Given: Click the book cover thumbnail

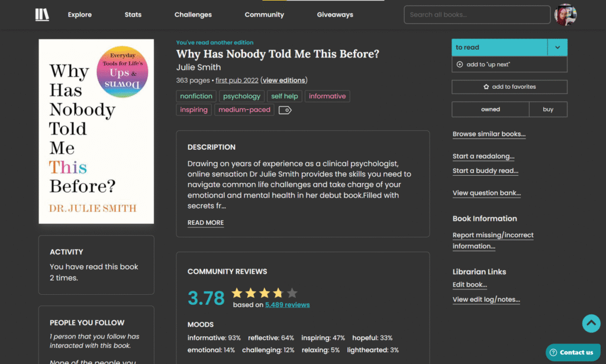Looking at the screenshot, I should tap(96, 131).
